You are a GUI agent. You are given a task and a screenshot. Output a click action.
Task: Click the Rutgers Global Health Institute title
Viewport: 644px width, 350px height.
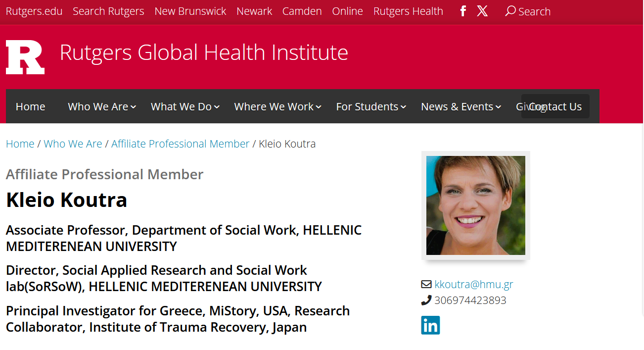click(x=204, y=52)
